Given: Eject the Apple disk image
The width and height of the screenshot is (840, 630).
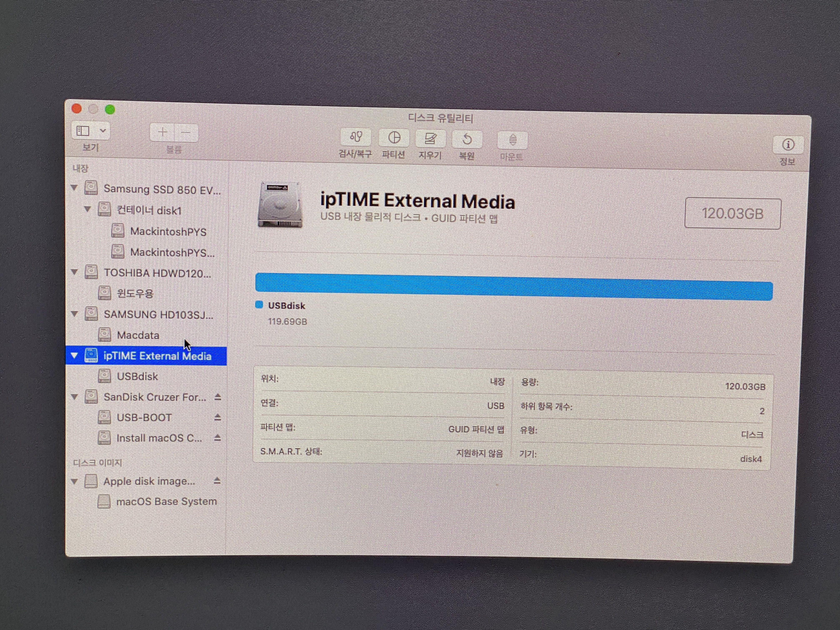Looking at the screenshot, I should (217, 481).
